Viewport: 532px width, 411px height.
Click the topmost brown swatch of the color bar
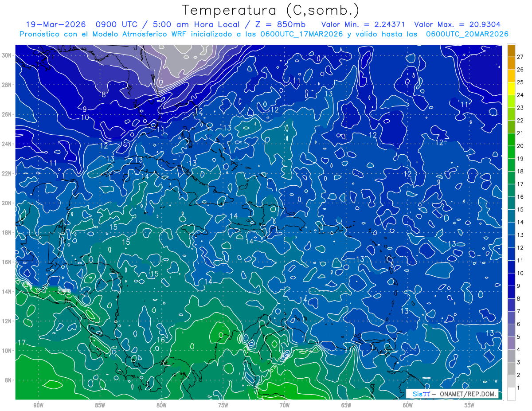(511, 51)
